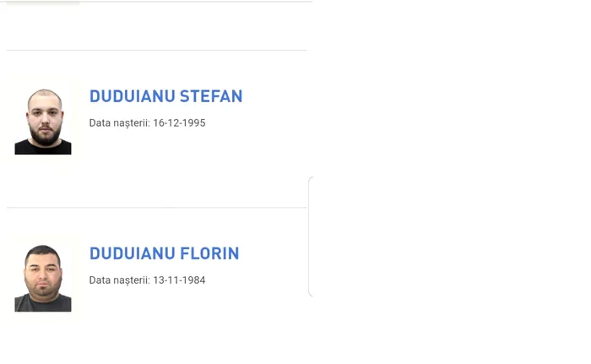This screenshot has width=591, height=364.
Task: Click Stefan's mugshot photo thumbnail
Action: click(x=43, y=122)
